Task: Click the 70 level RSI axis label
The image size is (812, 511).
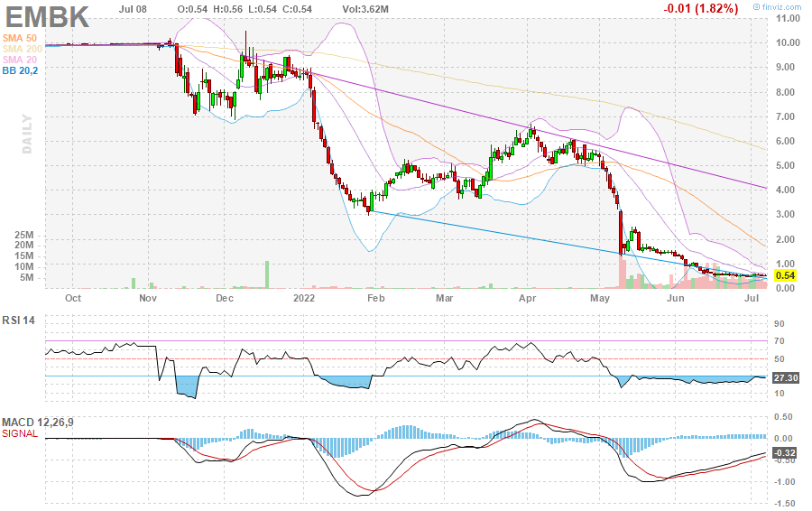Action: (779, 341)
